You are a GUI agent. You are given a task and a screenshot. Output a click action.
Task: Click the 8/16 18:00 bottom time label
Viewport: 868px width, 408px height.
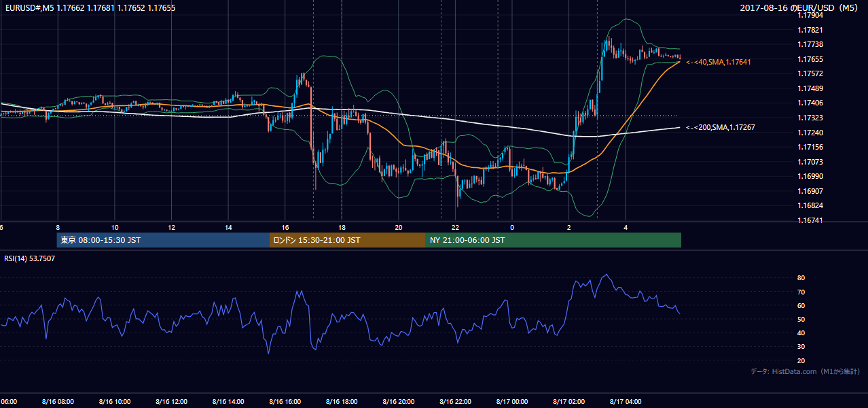[342, 401]
